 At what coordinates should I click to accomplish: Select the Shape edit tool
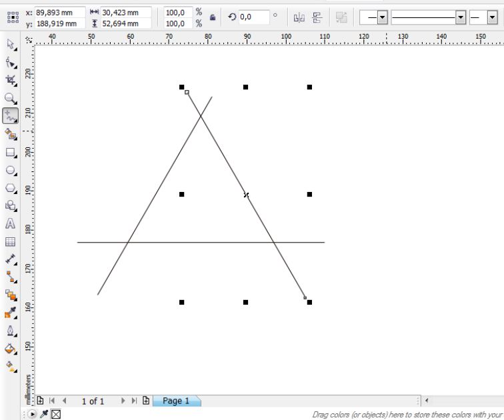click(x=11, y=63)
